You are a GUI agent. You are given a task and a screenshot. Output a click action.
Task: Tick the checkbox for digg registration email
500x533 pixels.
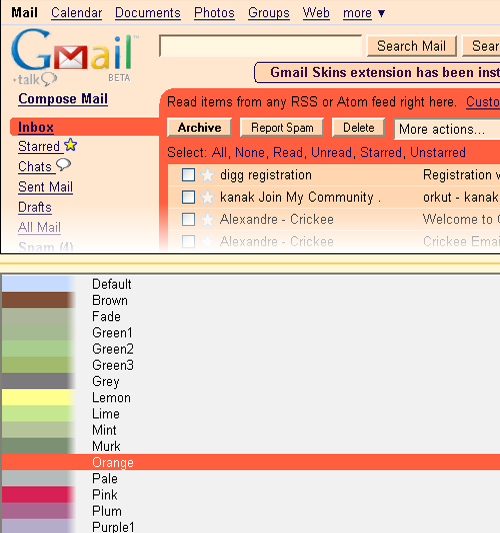coord(188,175)
